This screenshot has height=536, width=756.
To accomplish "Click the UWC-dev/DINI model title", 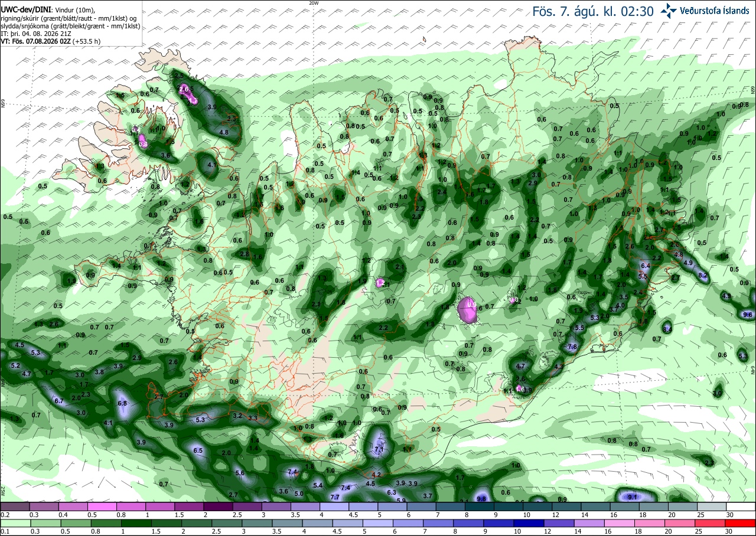I will 26,10.
